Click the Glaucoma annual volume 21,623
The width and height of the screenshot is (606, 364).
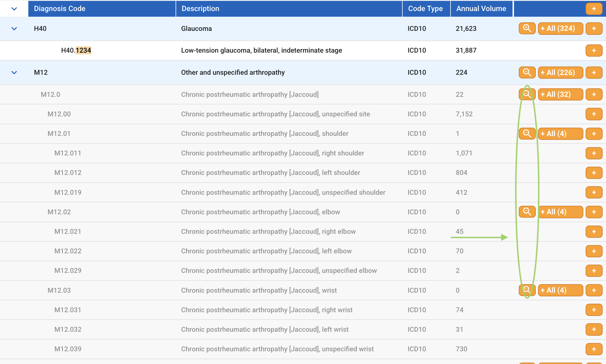466,29
